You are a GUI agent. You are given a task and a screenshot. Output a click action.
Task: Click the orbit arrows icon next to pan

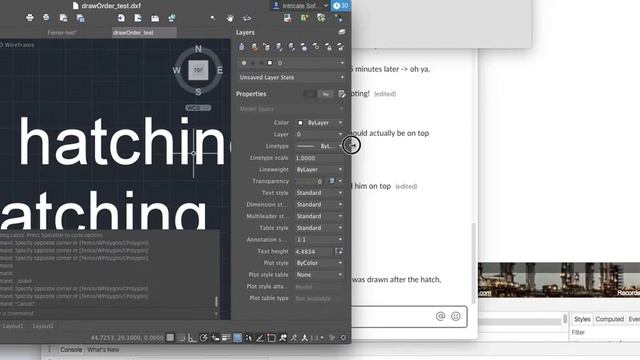point(247,18)
